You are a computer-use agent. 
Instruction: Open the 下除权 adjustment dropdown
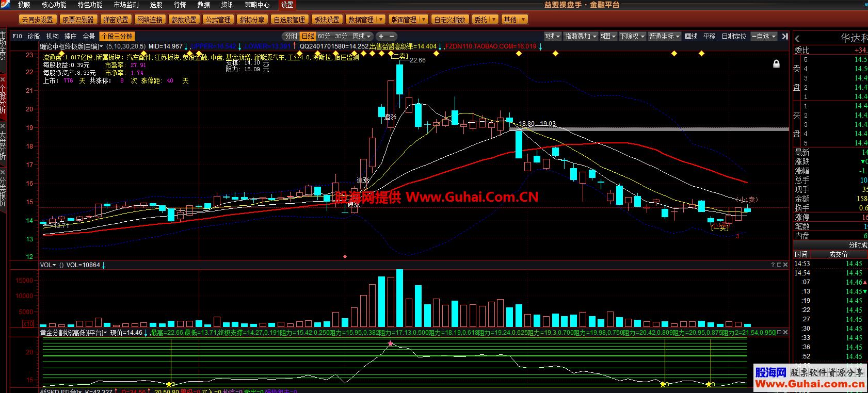coord(632,36)
